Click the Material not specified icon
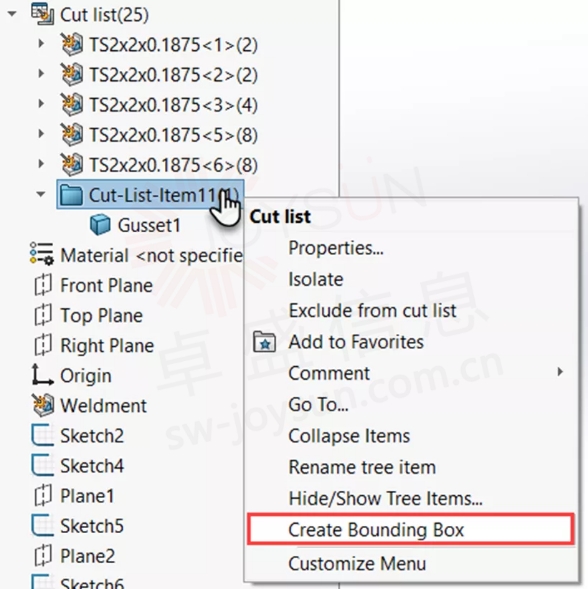588x589 pixels. tap(42, 254)
